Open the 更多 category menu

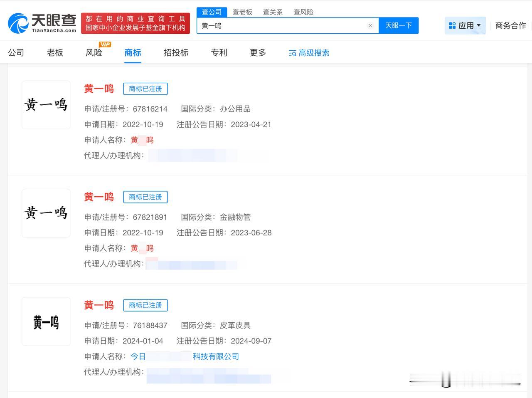(258, 52)
